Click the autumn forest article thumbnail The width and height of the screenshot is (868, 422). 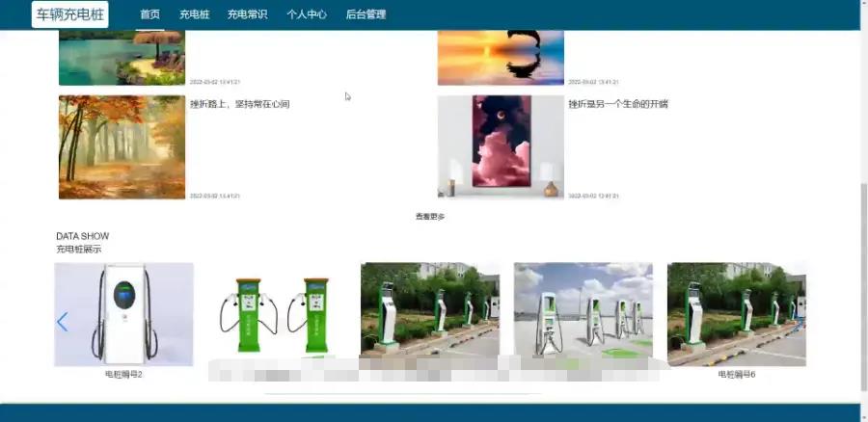pyautogui.click(x=122, y=147)
